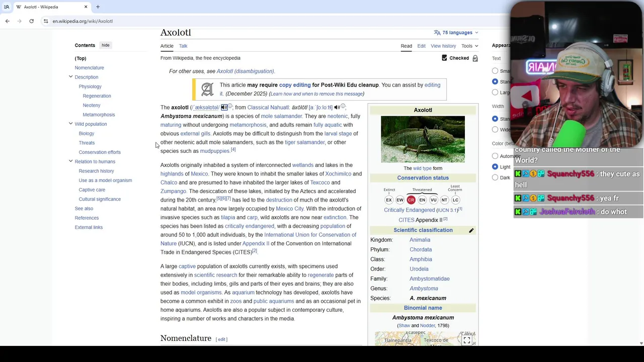
Task: Go to Cultural significance in contents
Action: [100, 199]
